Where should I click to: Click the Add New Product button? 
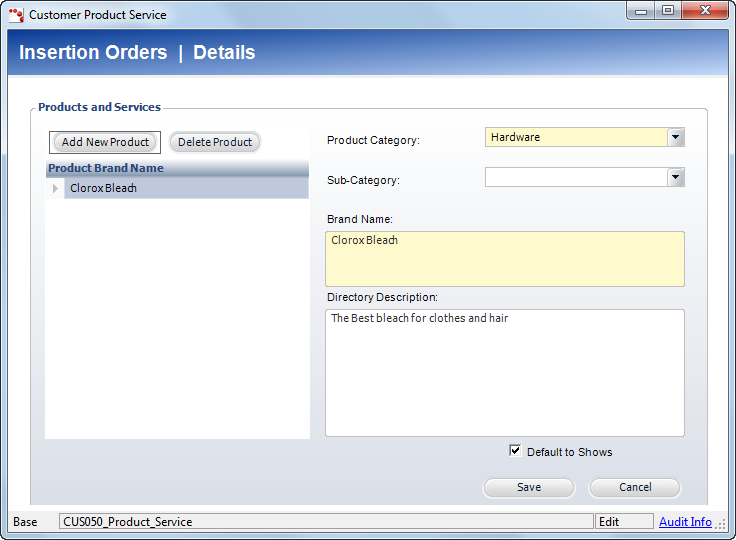(105, 142)
